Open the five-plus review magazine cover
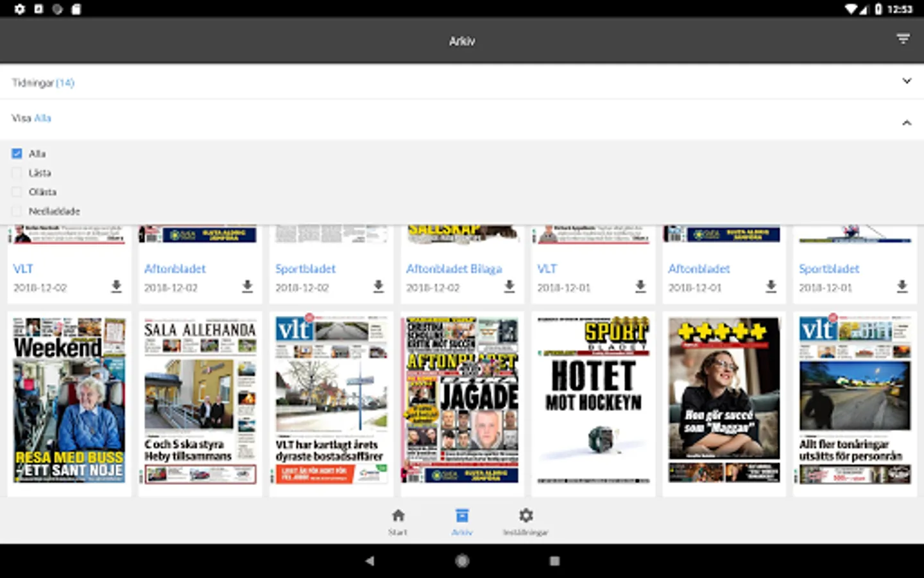The height and width of the screenshot is (578, 924). click(724, 400)
